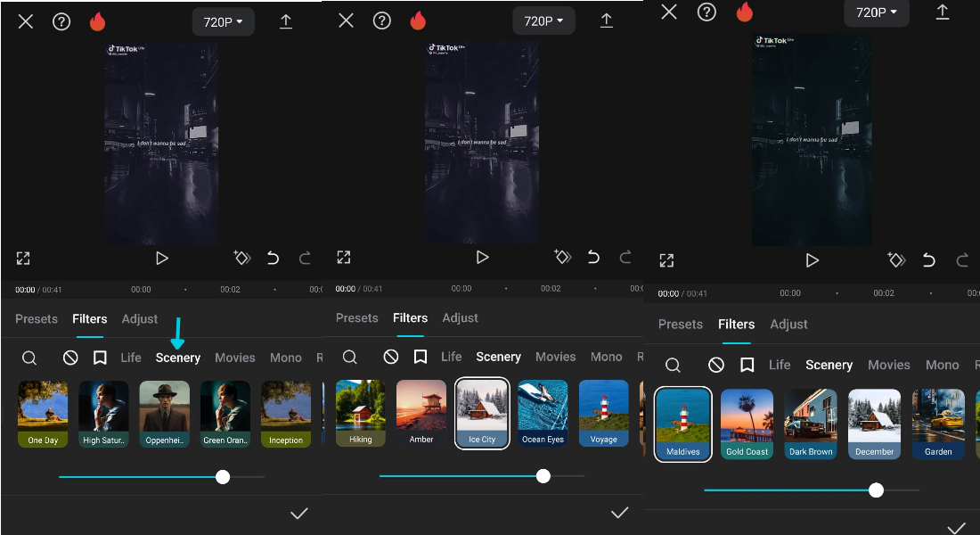980x535 pixels.
Task: Click intensity slider handle under Maldives filters
Action: [x=877, y=490]
